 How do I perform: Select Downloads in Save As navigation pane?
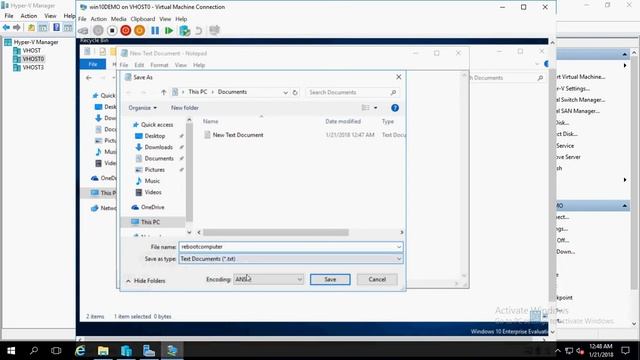[x=158, y=147]
